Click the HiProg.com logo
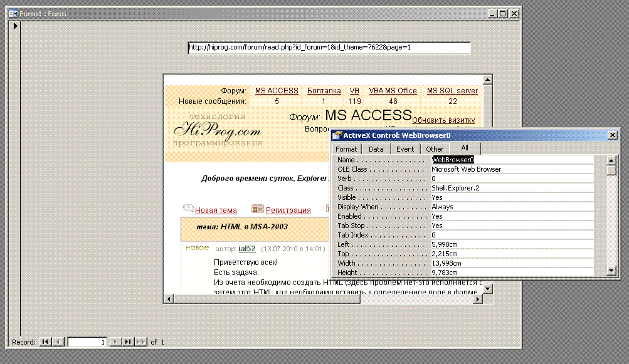 point(218,130)
